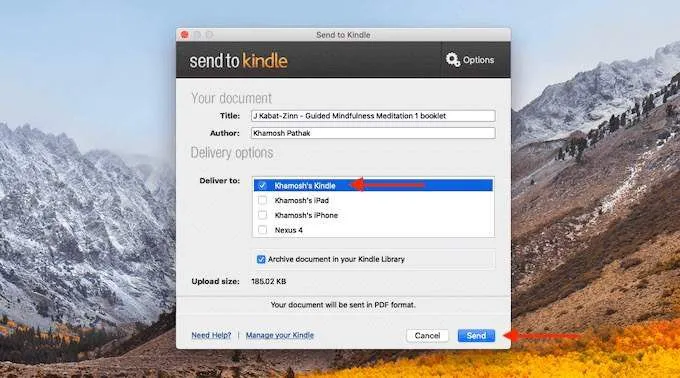
Task: Select the Khamosh's Kindle device row
Action: 373,186
